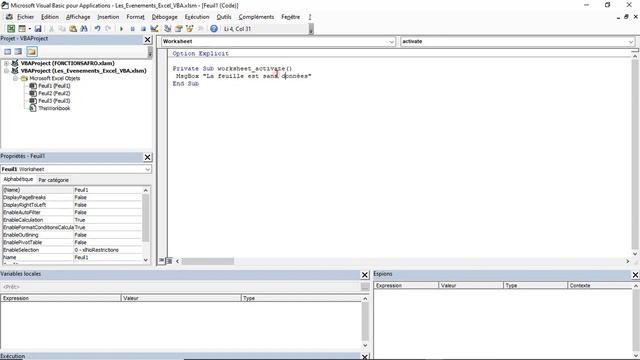Close the Variables locales panel
Image resolution: width=640 pixels, height=360 pixels.
pyautogui.click(x=365, y=275)
